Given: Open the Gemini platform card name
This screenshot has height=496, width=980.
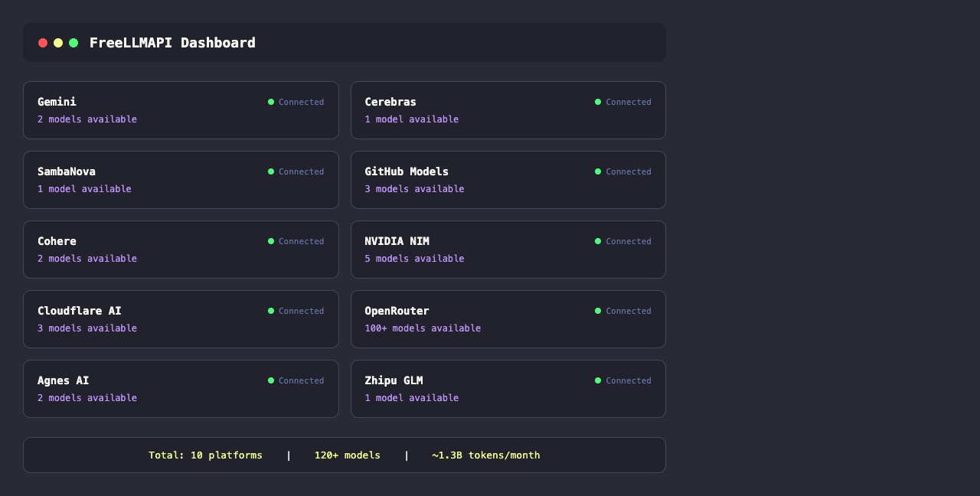Looking at the screenshot, I should 57,102.
